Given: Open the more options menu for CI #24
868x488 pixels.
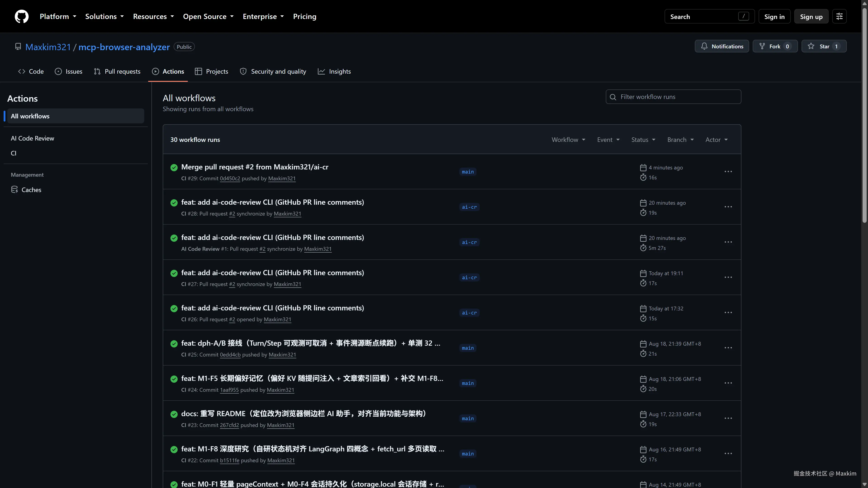Looking at the screenshot, I should tap(728, 383).
